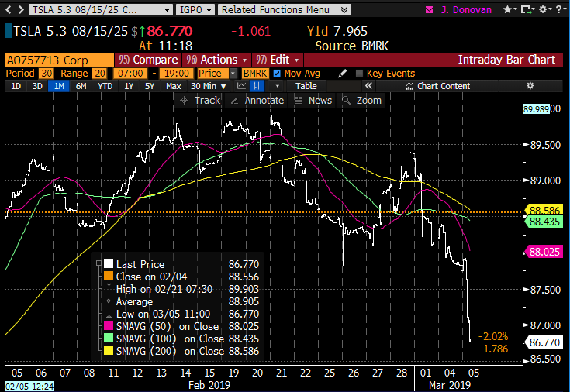Click the 88.435 green axis label
Screen dimensions: 570x392
(544, 222)
